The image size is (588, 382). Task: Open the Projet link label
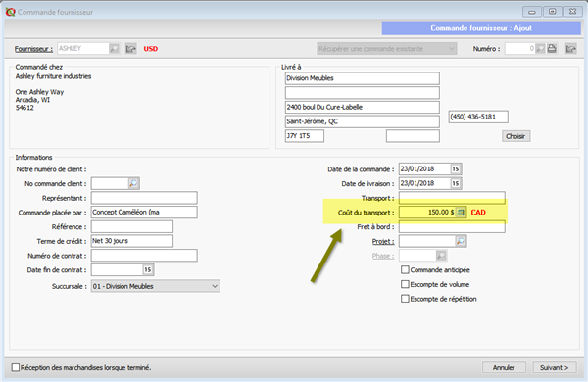click(x=383, y=241)
